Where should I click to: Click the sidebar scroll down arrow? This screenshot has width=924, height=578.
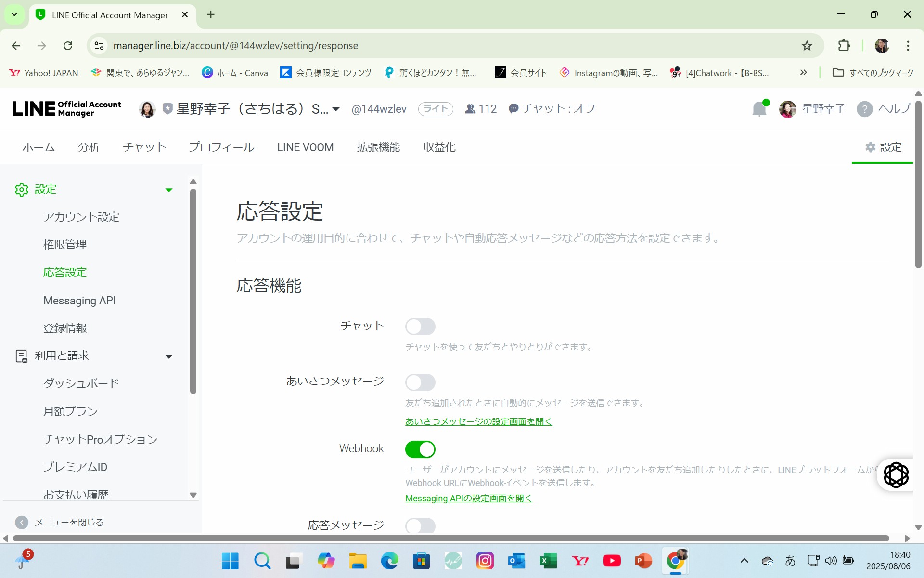[193, 495]
